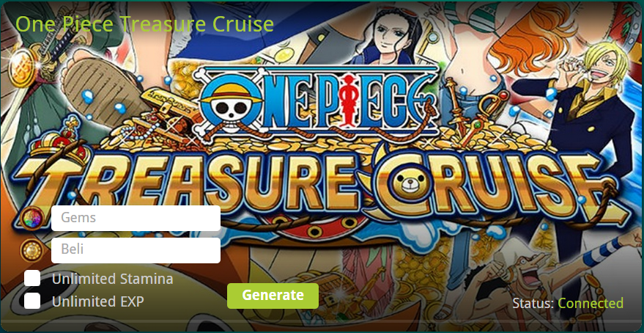The width and height of the screenshot is (644, 333).
Task: Click the glowing gold coin on the sword hilt
Action: (x=21, y=66)
